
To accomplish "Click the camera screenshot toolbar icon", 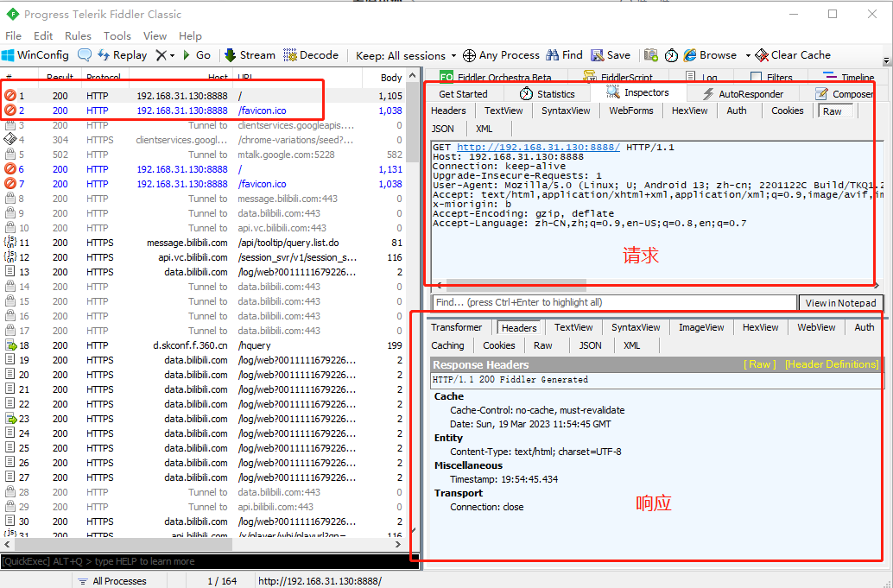I will tap(651, 55).
